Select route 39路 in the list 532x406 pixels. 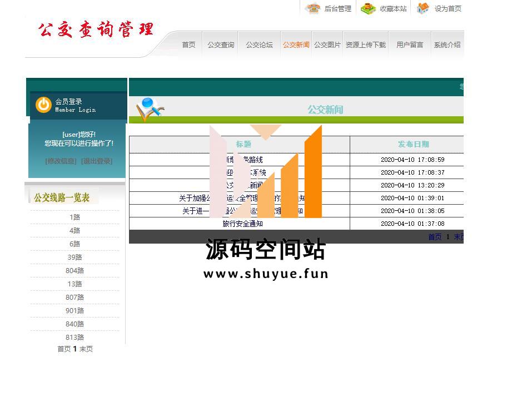click(74, 258)
